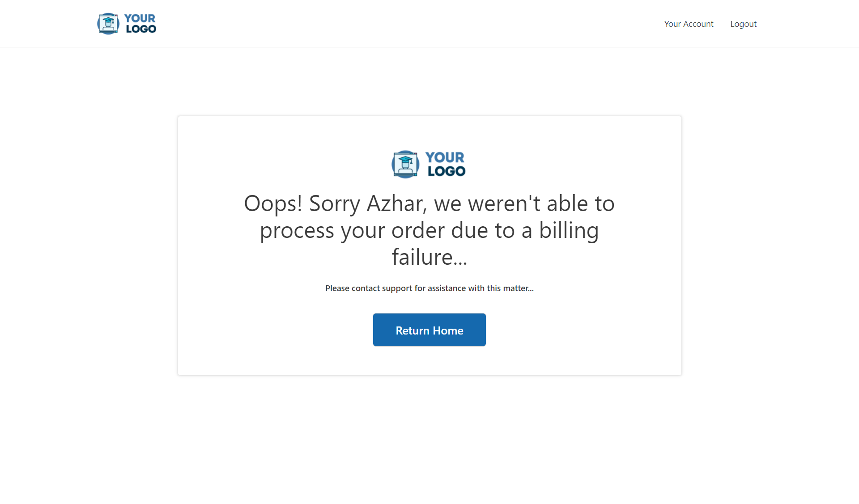This screenshot has height=504, width=859.
Task: Click the word "failure..." in the heading
Action: coord(429,257)
